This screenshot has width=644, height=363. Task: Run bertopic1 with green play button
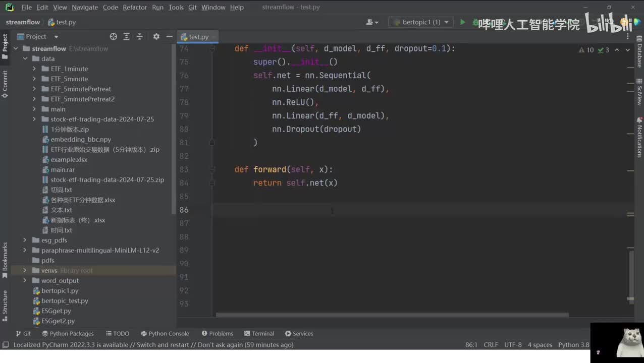pyautogui.click(x=462, y=22)
